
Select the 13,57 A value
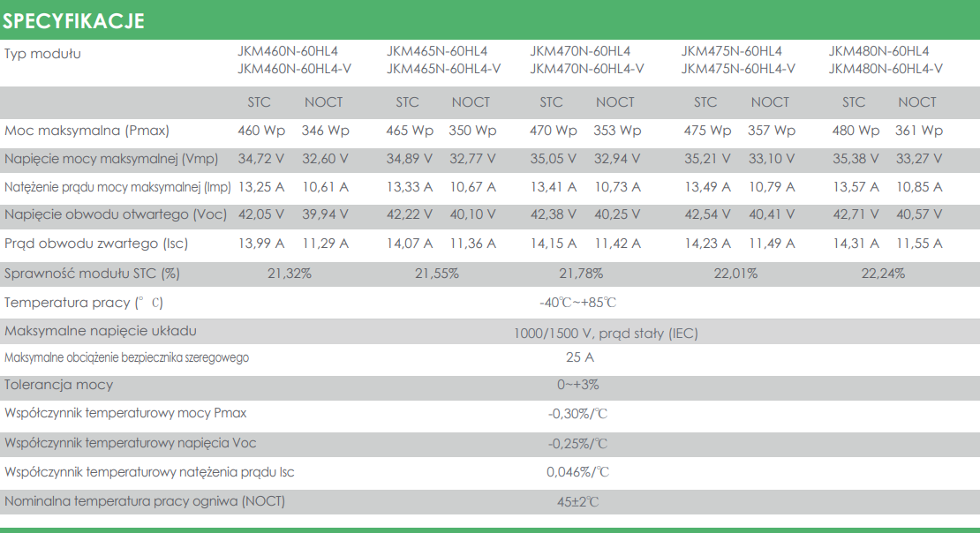pos(856,187)
